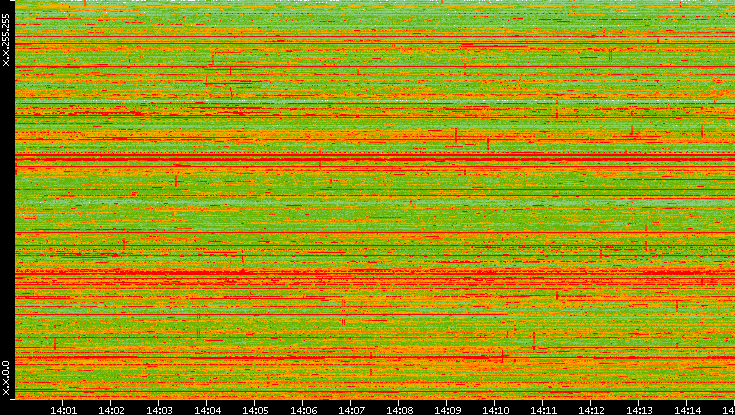The height and width of the screenshot is (415, 735).
Task: Click the x.x.255.255 axis label
Action: (x=6, y=40)
